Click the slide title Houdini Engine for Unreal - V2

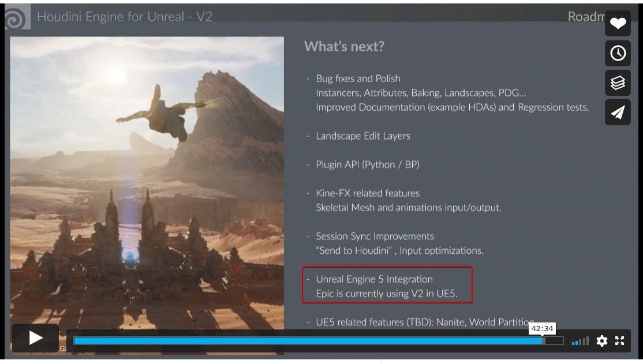(x=125, y=17)
